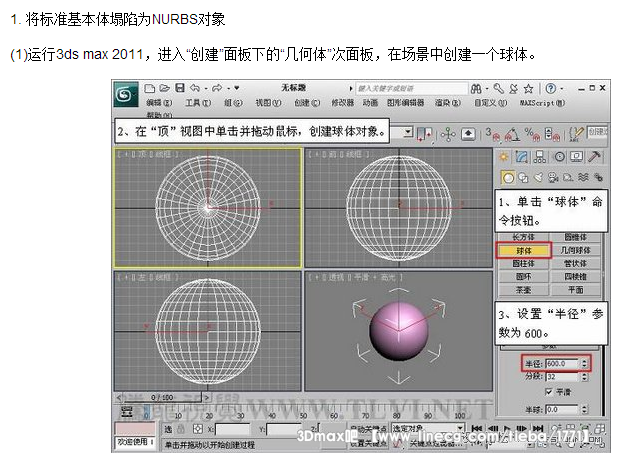Viewport: 618px width, 453px height.
Task: Select the Systems category icon
Action: tap(598, 178)
